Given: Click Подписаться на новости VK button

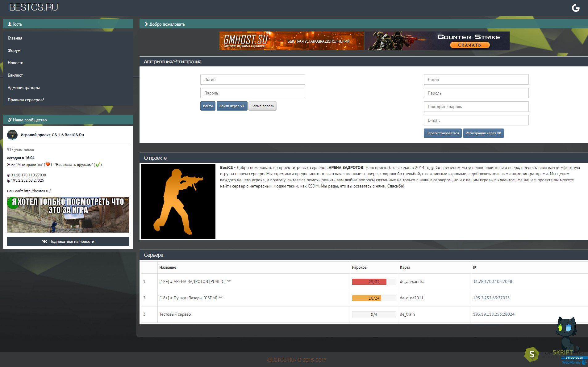Looking at the screenshot, I should 68,242.
